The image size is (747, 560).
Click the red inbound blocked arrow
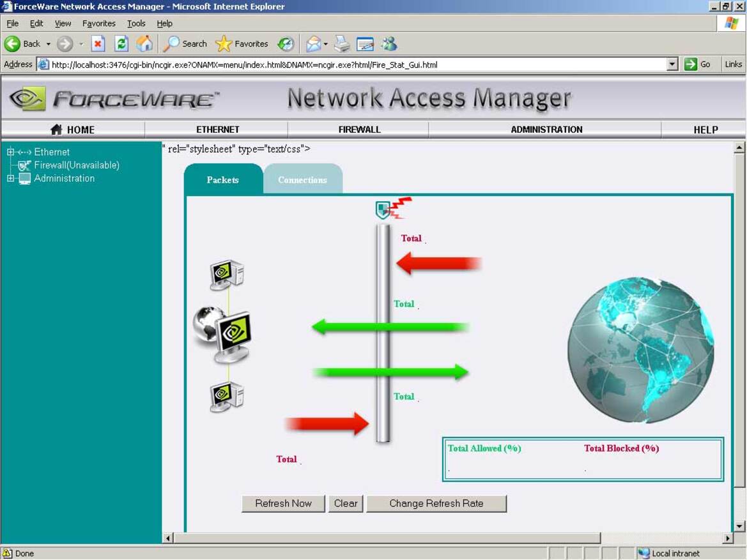(439, 263)
